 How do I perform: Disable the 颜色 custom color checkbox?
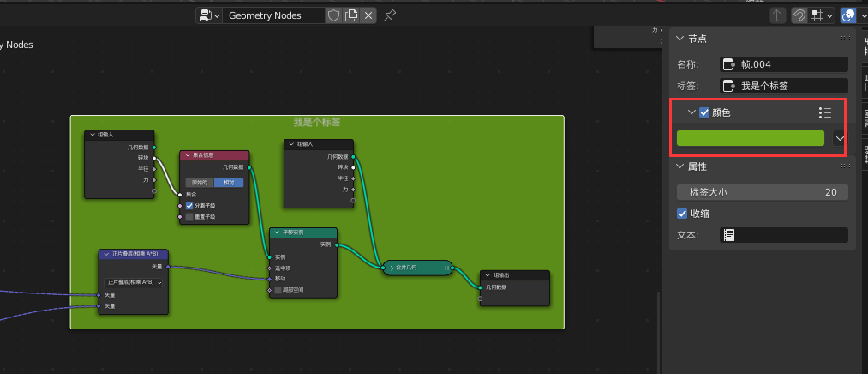pyautogui.click(x=704, y=112)
